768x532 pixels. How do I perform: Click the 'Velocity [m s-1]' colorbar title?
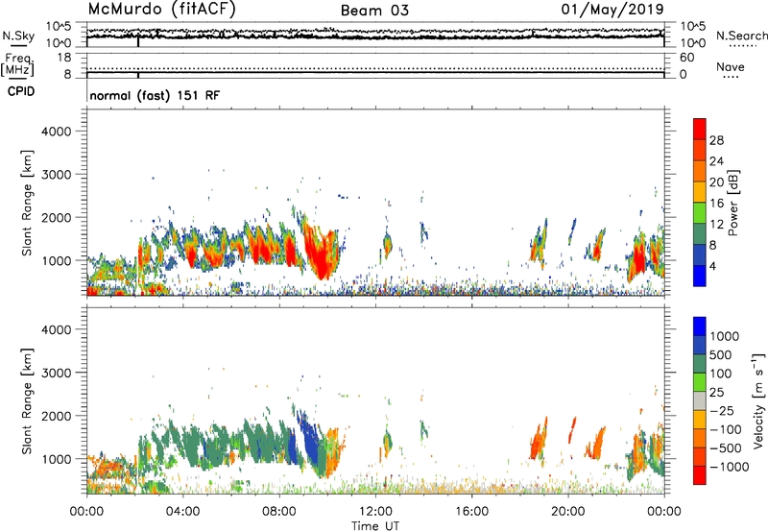tap(758, 400)
